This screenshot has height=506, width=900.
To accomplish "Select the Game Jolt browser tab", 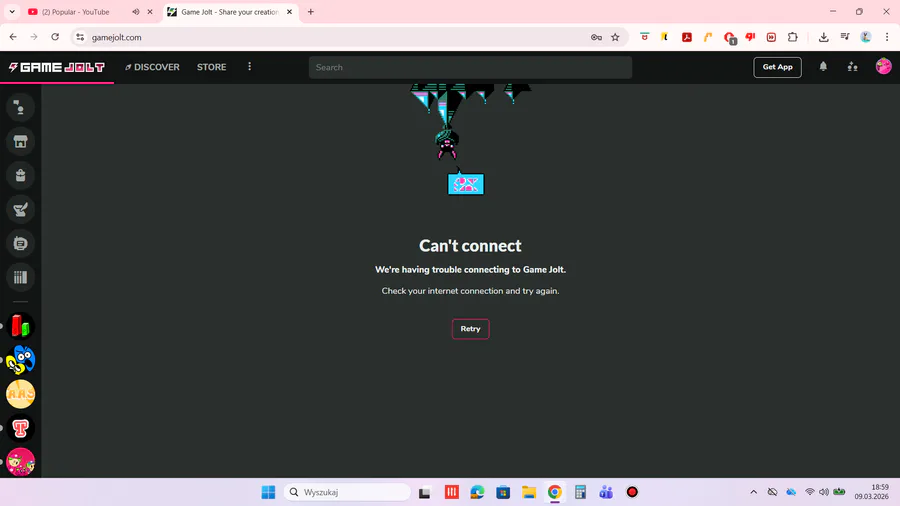I will (230, 11).
